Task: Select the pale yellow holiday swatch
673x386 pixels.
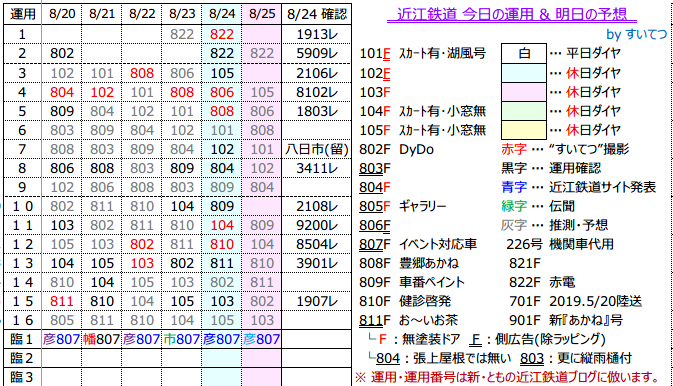Action: [524, 130]
